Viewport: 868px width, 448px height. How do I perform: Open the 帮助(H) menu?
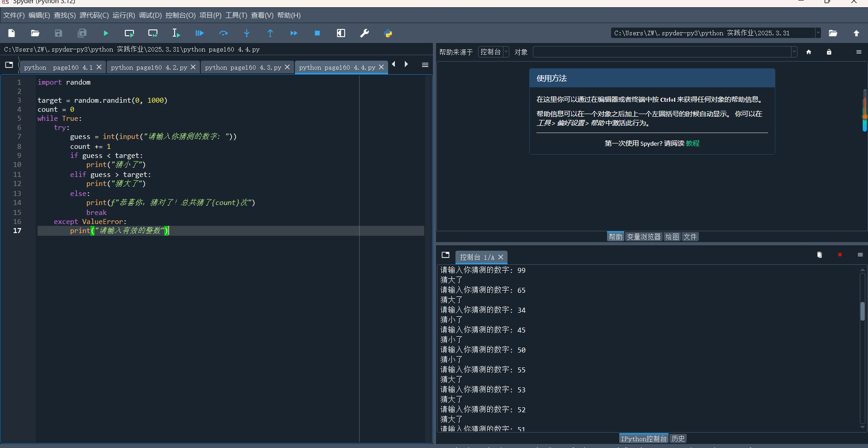(x=289, y=15)
